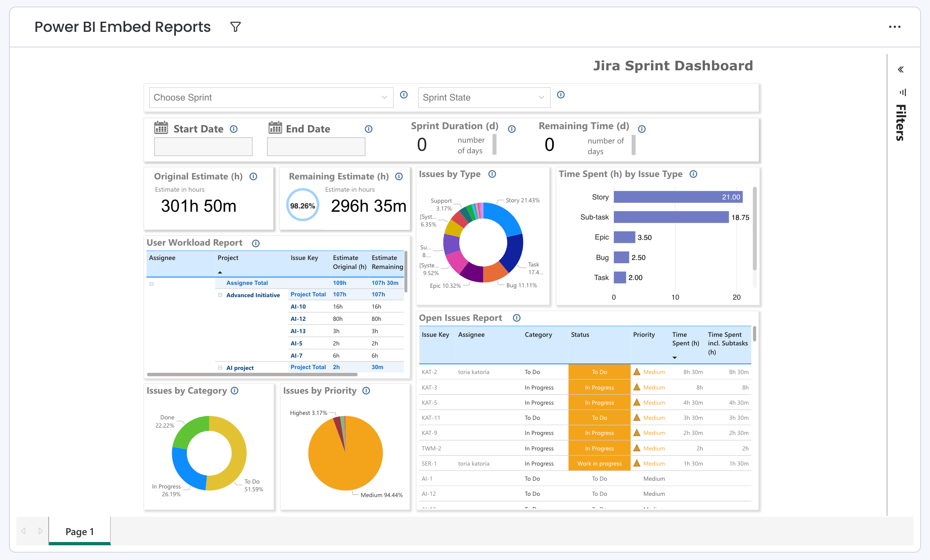The width and height of the screenshot is (930, 560).
Task: Expand Filters pane with double chevron
Action: point(901,69)
